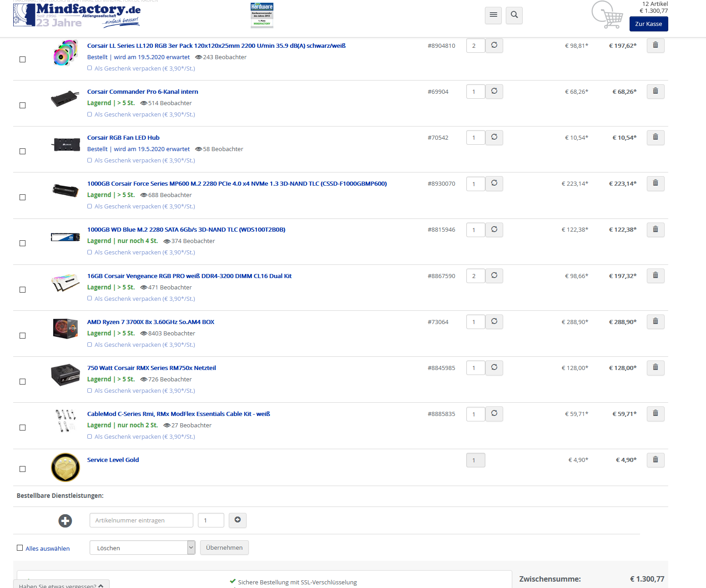The image size is (706, 588).
Task: Click '8403 Beobachter' on Ryzen row
Action: pos(171,333)
